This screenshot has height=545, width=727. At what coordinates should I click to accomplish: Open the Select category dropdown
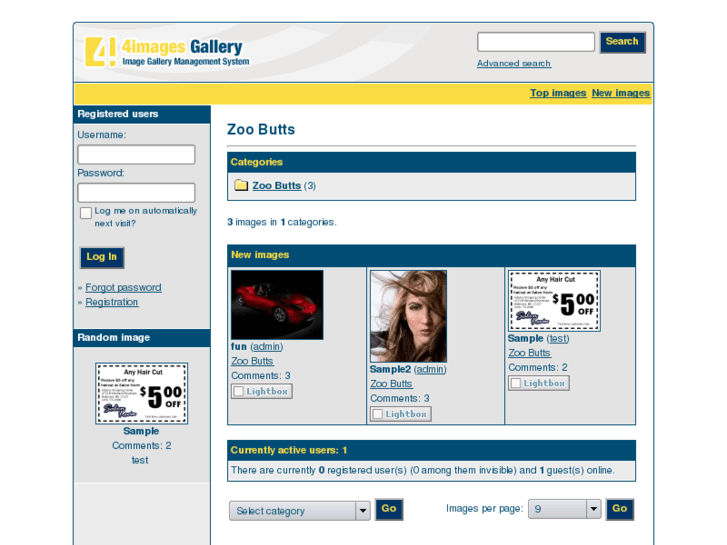[300, 511]
